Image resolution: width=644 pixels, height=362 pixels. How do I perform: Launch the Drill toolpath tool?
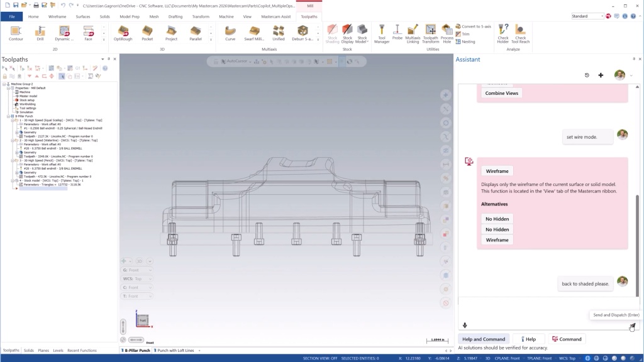pyautogui.click(x=40, y=36)
